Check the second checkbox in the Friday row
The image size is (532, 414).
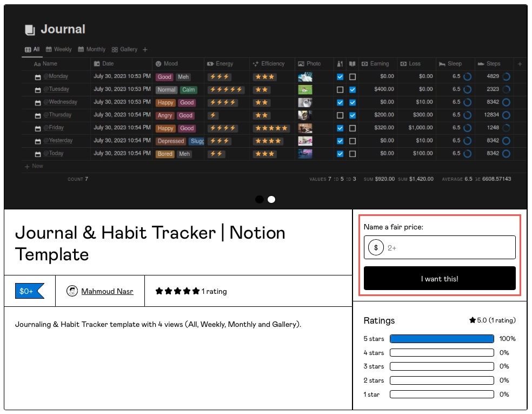point(353,128)
